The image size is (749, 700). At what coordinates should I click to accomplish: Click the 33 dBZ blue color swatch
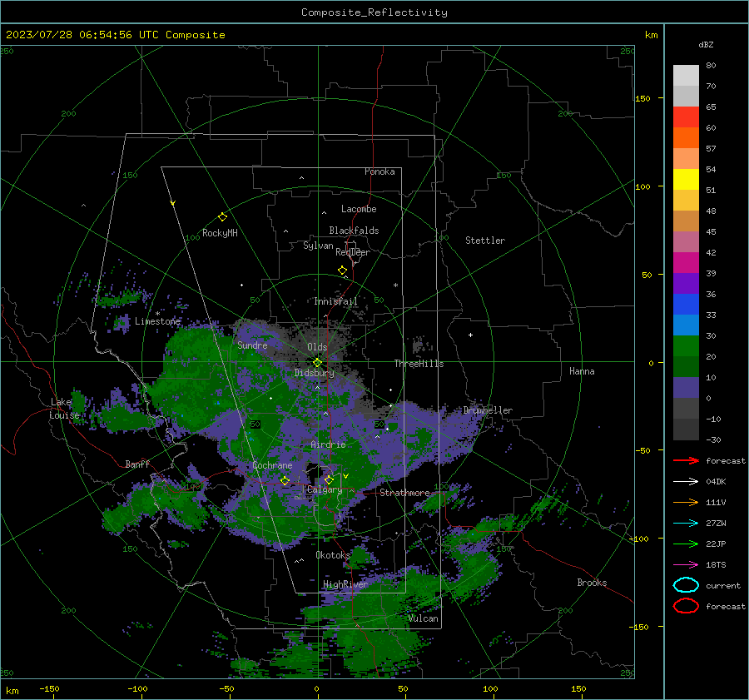(x=686, y=304)
